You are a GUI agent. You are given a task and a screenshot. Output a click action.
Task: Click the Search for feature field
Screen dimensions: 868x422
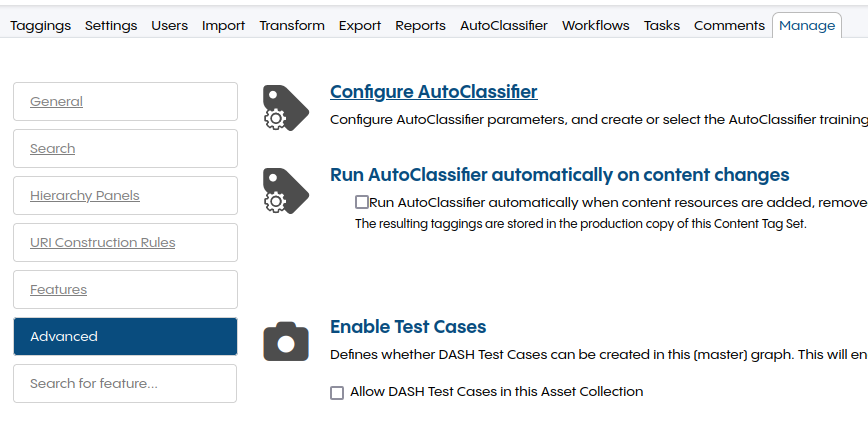point(125,384)
